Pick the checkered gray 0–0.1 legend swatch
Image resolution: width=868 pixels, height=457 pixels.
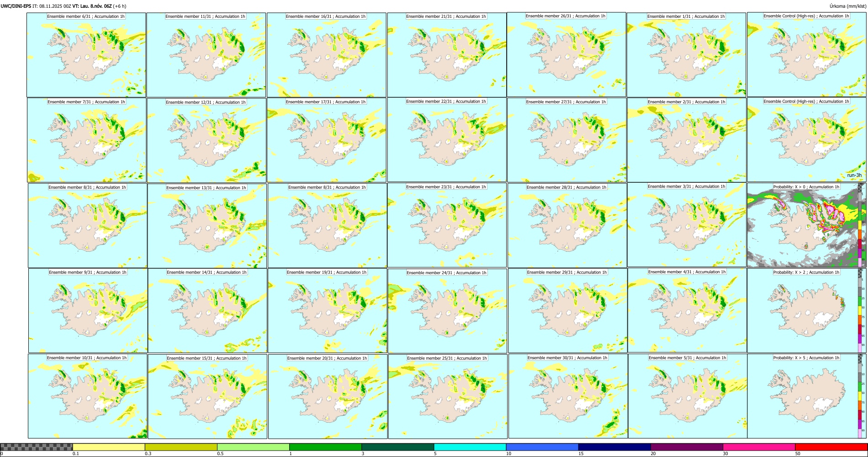pyautogui.click(x=37, y=447)
